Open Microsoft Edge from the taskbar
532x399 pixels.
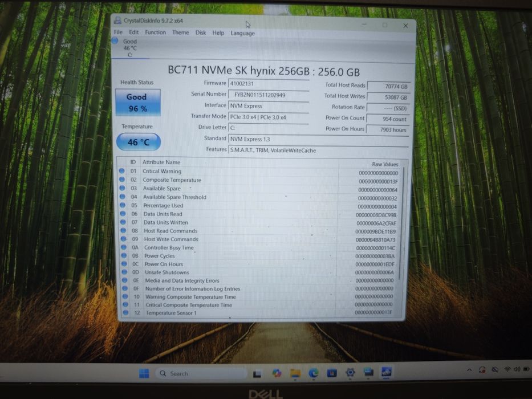tap(314, 373)
